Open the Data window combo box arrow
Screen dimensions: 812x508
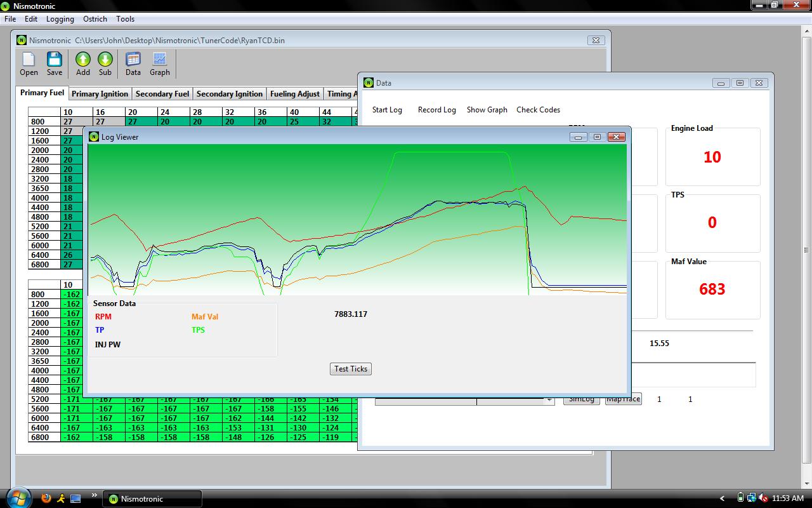click(549, 401)
